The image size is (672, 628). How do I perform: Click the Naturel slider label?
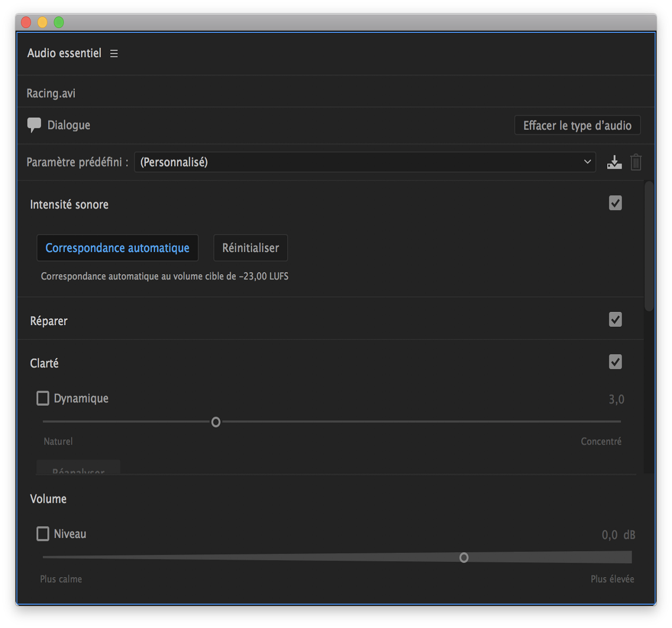[x=58, y=441]
